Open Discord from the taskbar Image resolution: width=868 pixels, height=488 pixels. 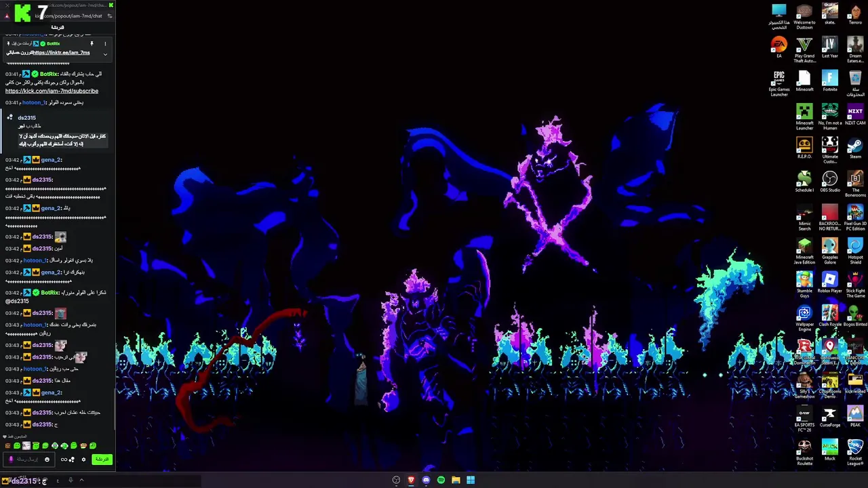(x=426, y=480)
